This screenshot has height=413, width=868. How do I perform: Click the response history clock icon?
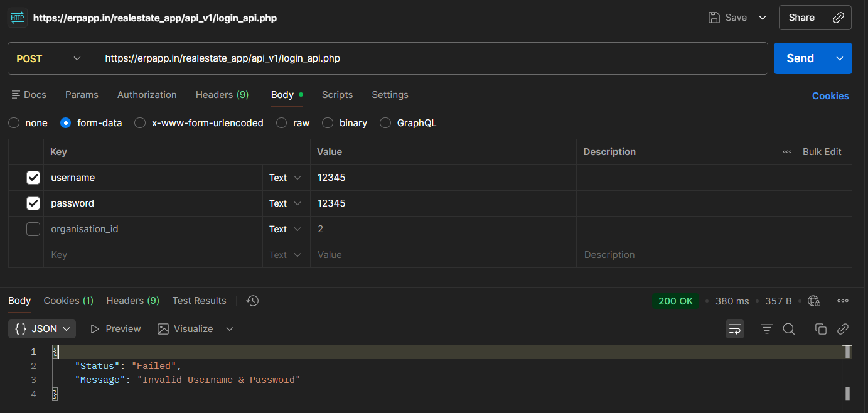tap(252, 301)
